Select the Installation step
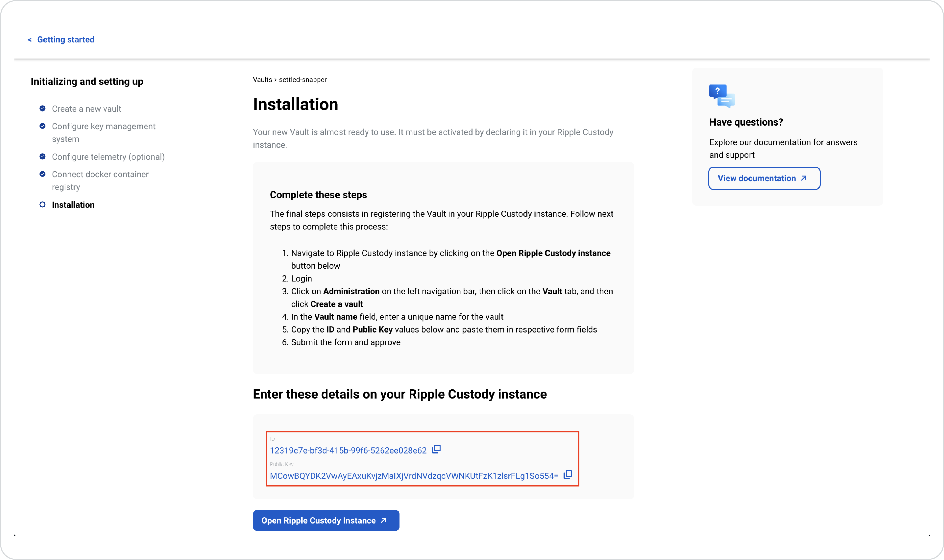The height and width of the screenshot is (560, 944). click(x=73, y=205)
